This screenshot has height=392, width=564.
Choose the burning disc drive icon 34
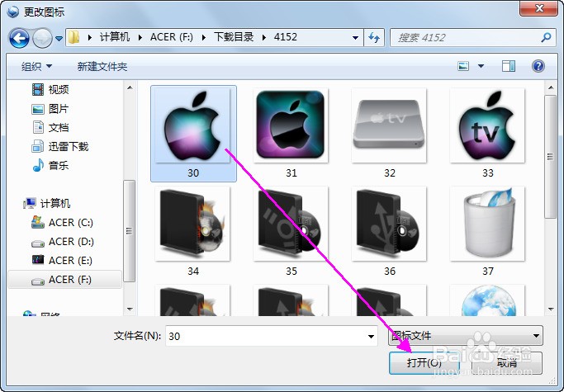[193, 232]
